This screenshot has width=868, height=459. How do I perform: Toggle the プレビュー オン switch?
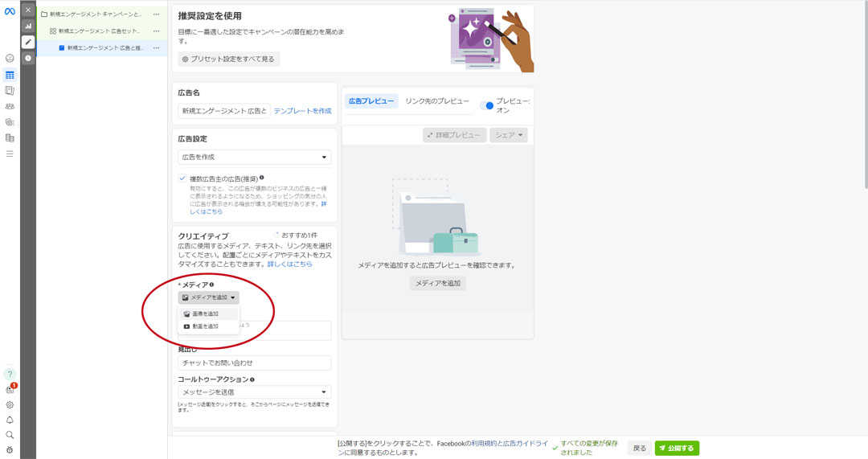[486, 106]
